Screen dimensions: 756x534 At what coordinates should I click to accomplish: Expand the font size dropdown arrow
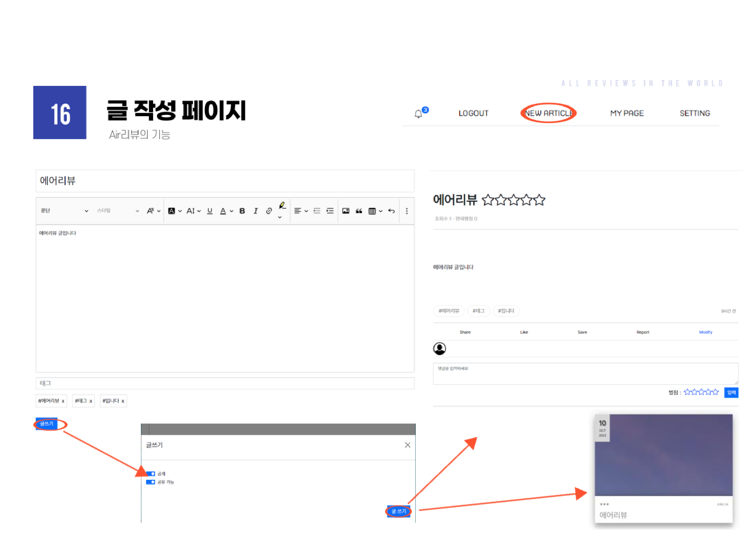point(199,211)
